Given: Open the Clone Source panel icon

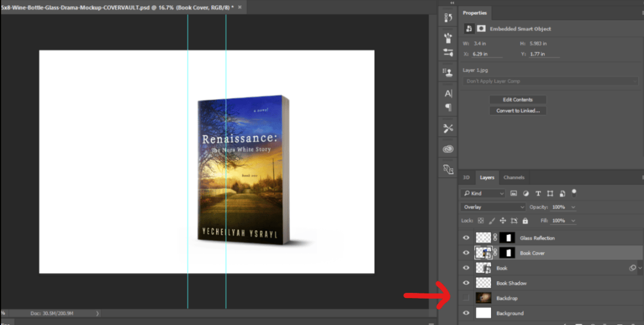Looking at the screenshot, I should click(448, 72).
